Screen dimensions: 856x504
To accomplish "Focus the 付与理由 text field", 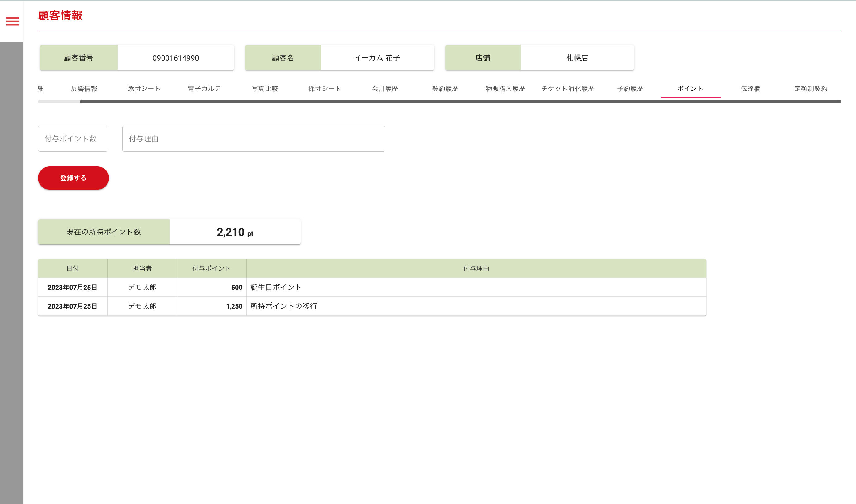I will (x=254, y=139).
